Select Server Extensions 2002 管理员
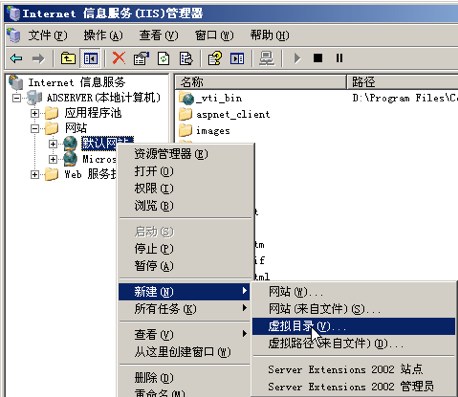 point(354,387)
